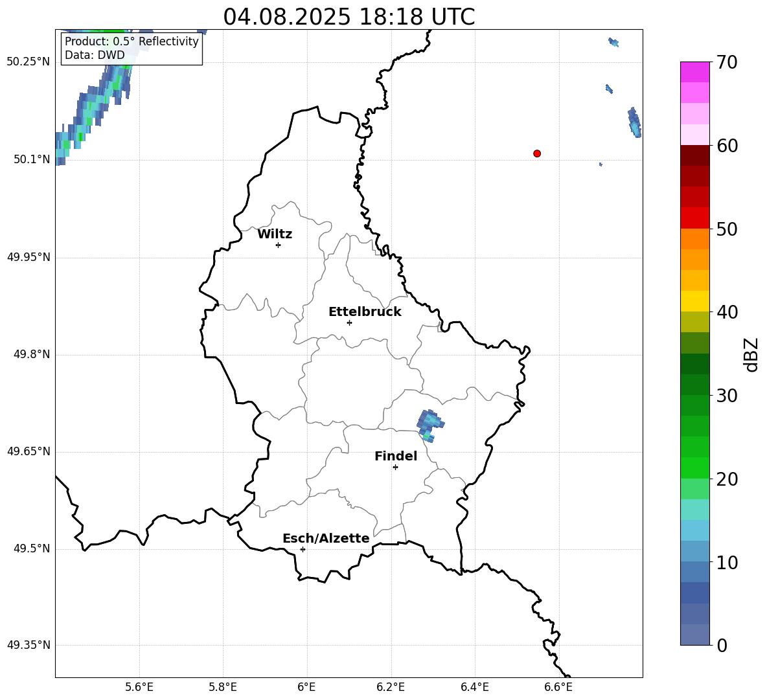Click the 49.65°N latitude label
The image size is (767, 700).
tap(29, 451)
